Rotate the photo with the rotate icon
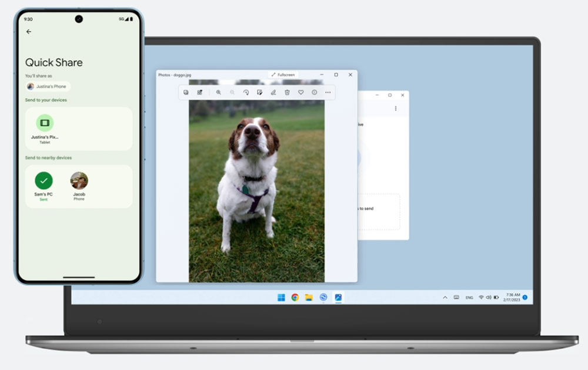588x370 pixels. pyautogui.click(x=246, y=93)
